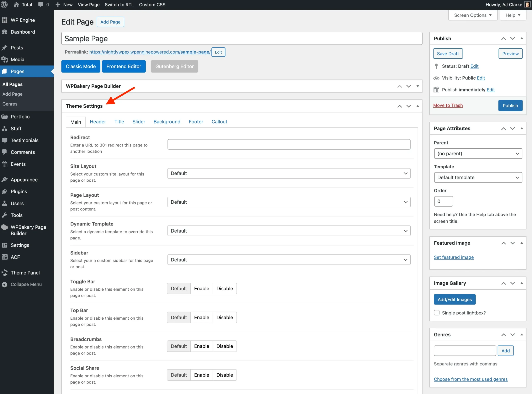This screenshot has height=394, width=532.
Task: Open the Media library from the sidebar
Action: pos(17,59)
